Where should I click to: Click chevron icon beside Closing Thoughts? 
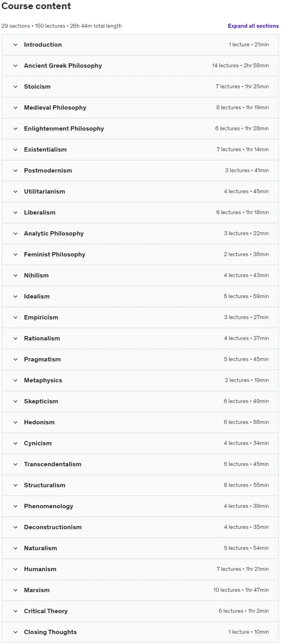[15, 632]
